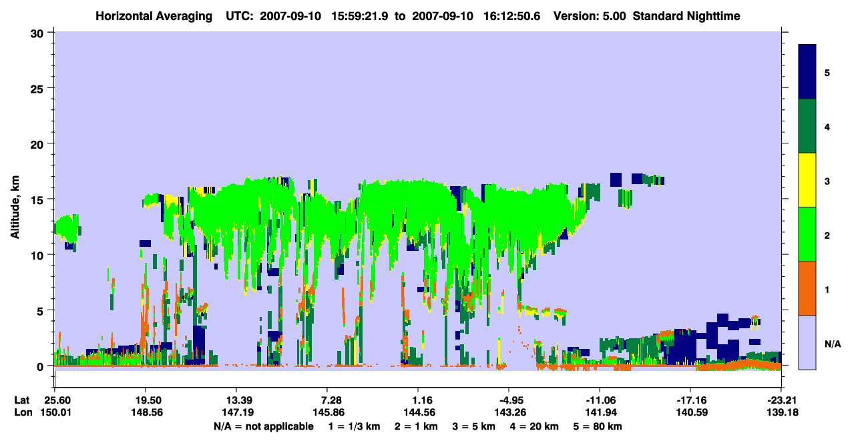The height and width of the screenshot is (445, 868).
Task: Click the 'Lon' axis row label
Action: point(23,412)
